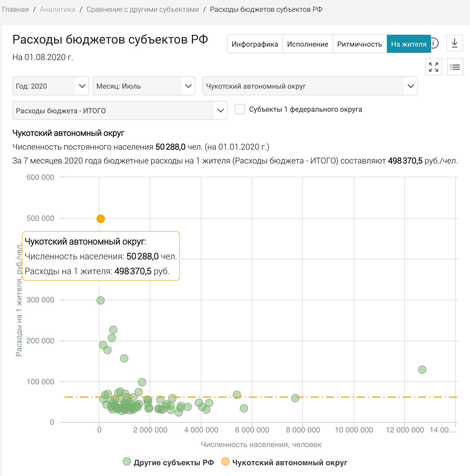Open 'Сравнение с другими субъектами' breadcrumb link
Screen dimensions: 470x476
pyautogui.click(x=142, y=9)
